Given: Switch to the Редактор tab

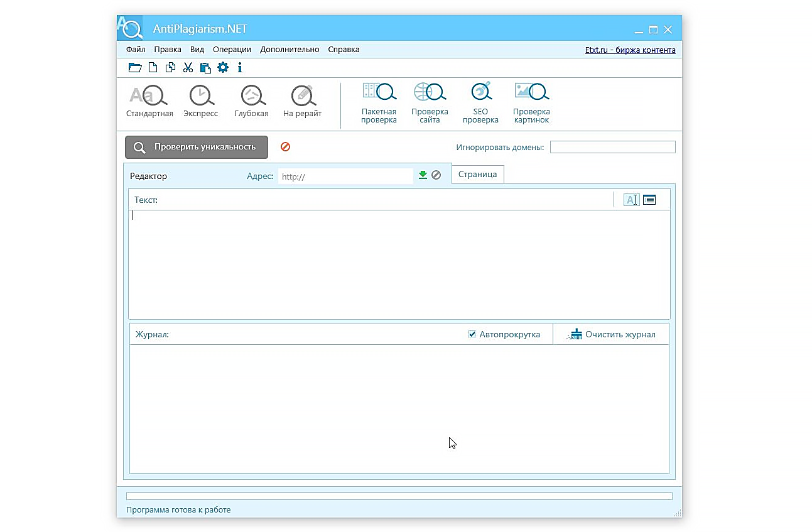Looking at the screenshot, I should click(x=149, y=176).
